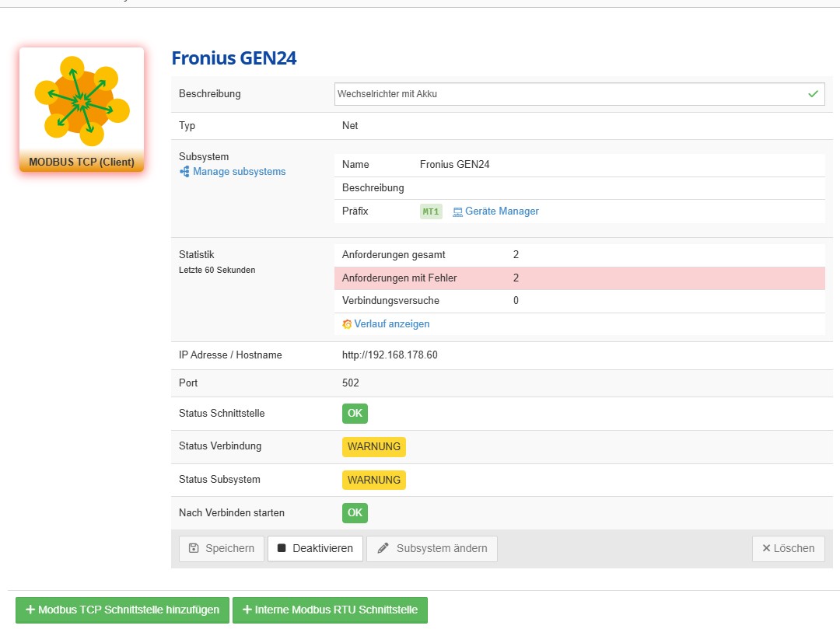
Task: Click the Anforderungen gesamt row
Action: tap(579, 255)
